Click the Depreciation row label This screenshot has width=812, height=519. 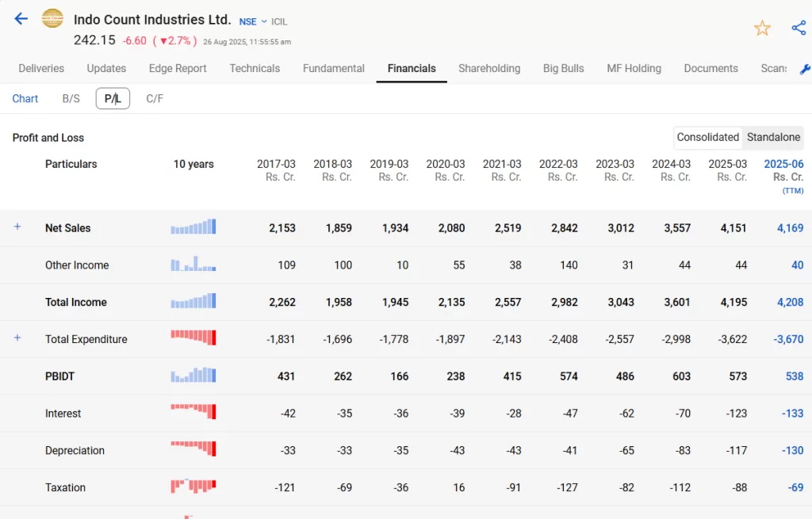(75, 451)
